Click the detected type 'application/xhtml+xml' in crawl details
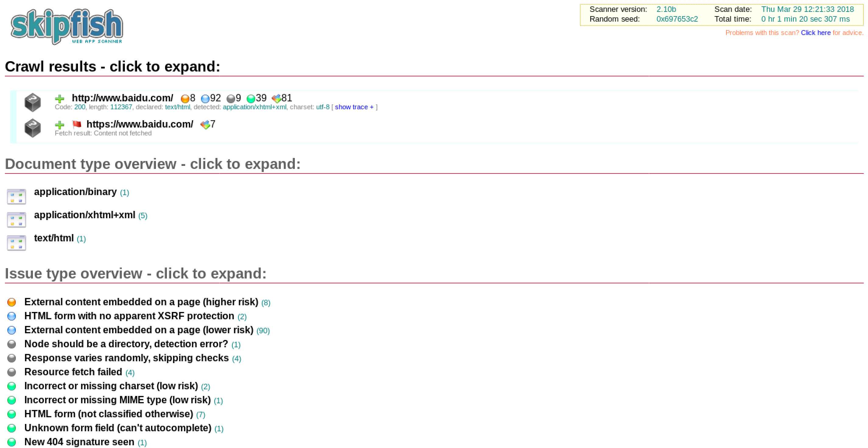The height and width of the screenshot is (448, 868). (255, 107)
